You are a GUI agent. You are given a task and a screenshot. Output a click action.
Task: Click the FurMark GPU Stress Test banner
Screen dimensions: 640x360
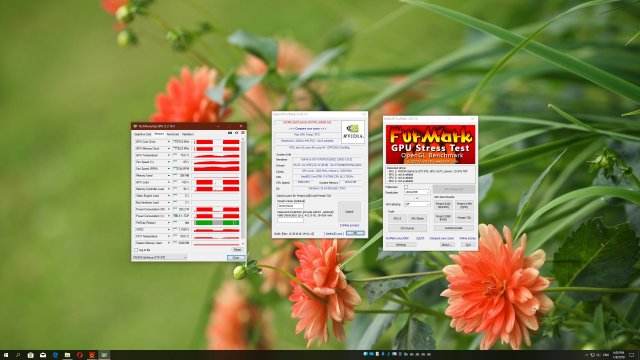pos(431,144)
